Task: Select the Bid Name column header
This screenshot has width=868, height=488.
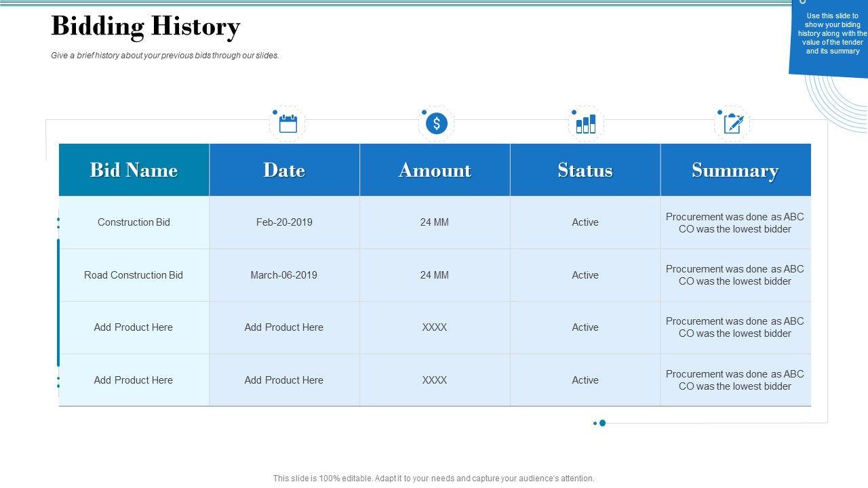Action: (x=134, y=170)
